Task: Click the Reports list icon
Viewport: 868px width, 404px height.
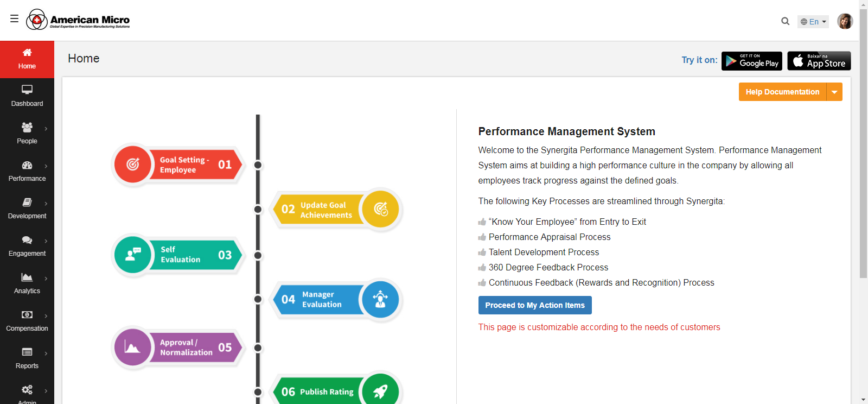Action: coord(27,352)
